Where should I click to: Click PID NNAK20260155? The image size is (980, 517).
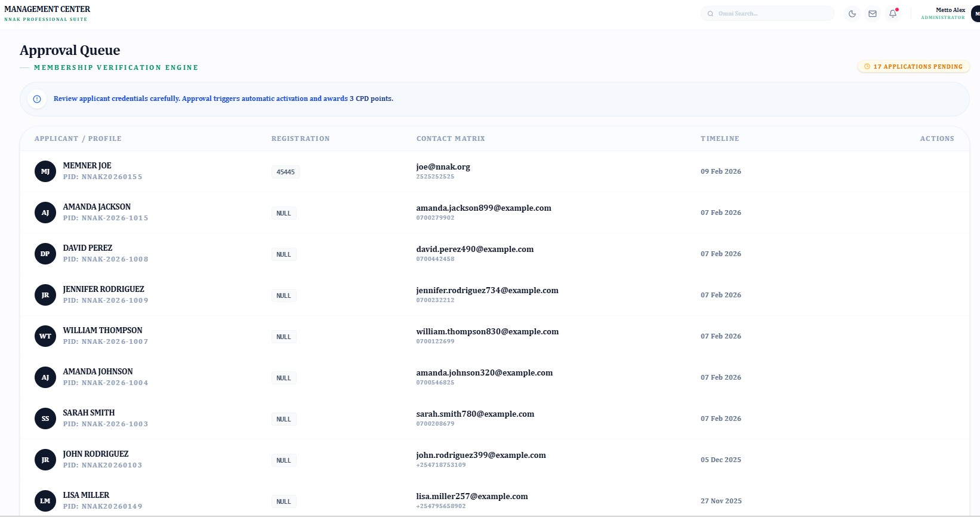coord(103,177)
